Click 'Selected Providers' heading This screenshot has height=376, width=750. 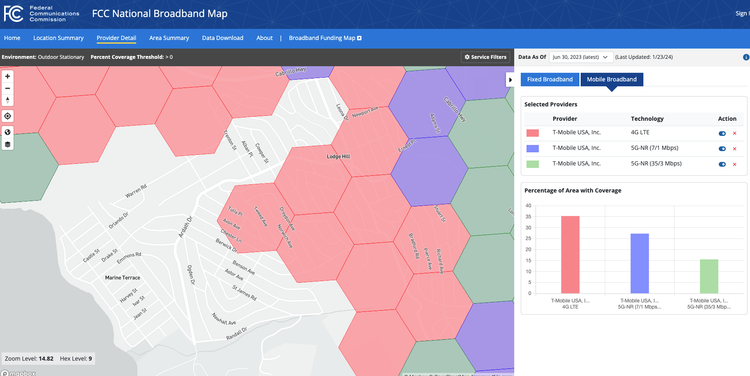tap(551, 104)
